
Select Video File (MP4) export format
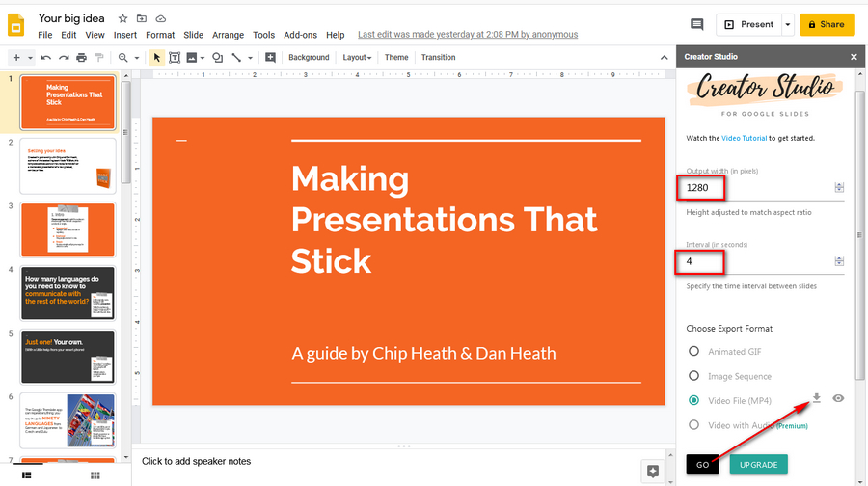pos(693,400)
